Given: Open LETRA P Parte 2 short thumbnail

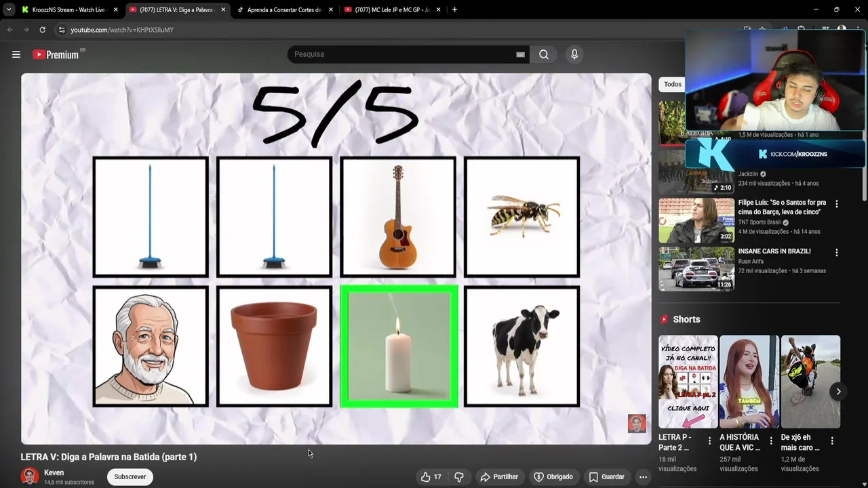Looking at the screenshot, I should [688, 382].
